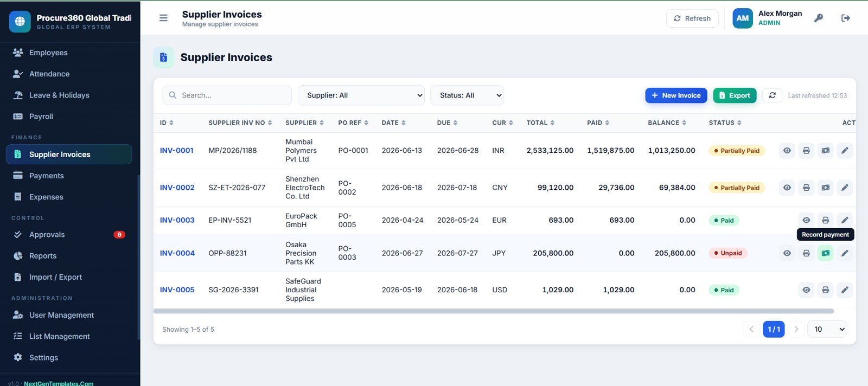The width and height of the screenshot is (868, 386).
Task: Open Reports in the sidebar
Action: (x=69, y=256)
